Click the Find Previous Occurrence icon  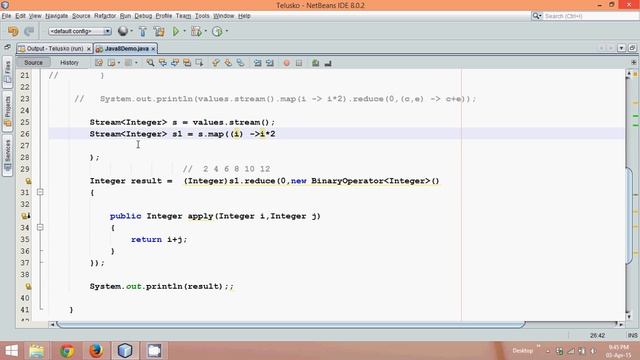(x=162, y=63)
